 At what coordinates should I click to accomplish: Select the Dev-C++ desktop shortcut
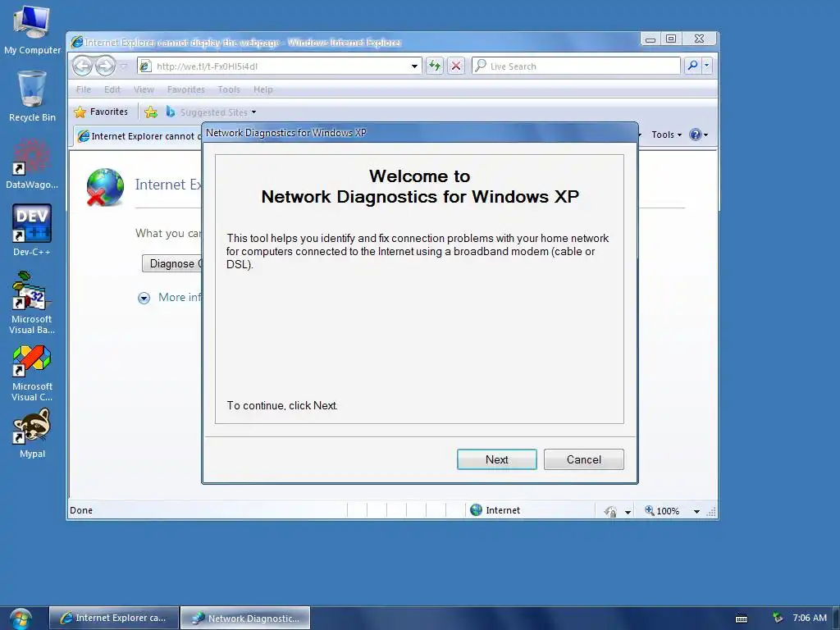32,231
